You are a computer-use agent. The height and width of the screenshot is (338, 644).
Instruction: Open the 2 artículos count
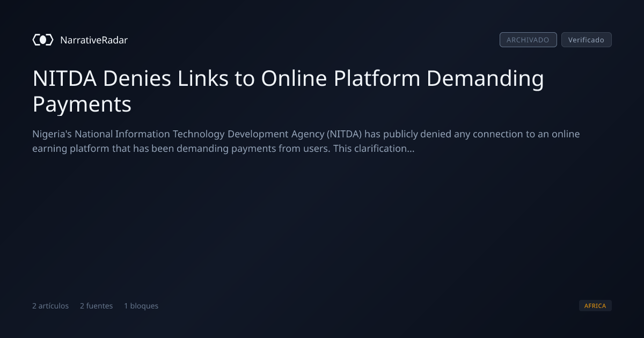(50, 306)
